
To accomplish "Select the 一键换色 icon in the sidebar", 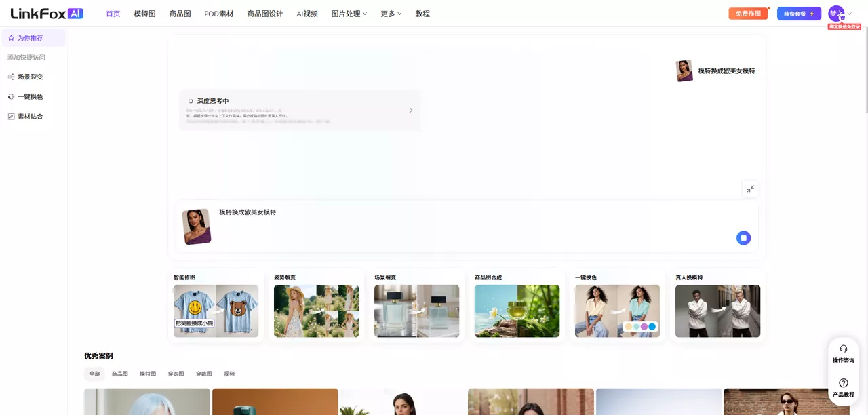I will (x=11, y=96).
